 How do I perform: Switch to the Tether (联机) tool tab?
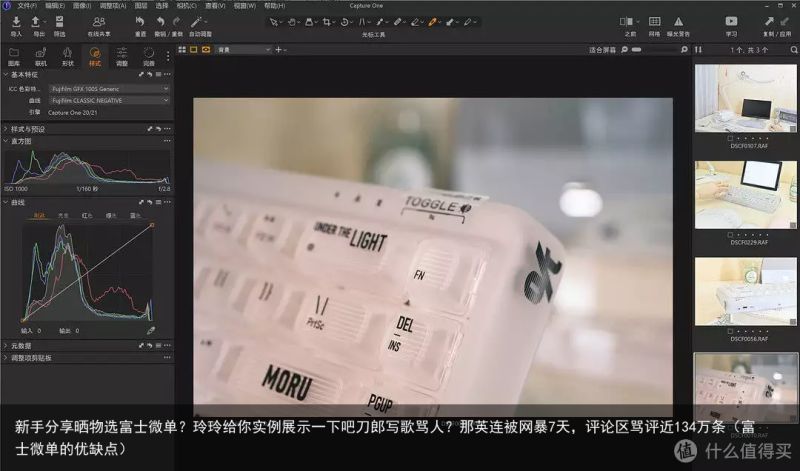(x=41, y=56)
